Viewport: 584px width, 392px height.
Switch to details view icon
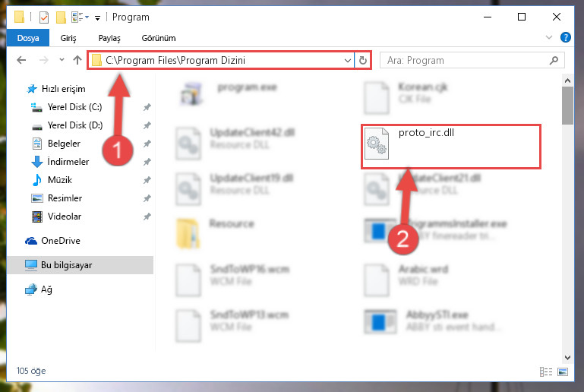click(546, 371)
